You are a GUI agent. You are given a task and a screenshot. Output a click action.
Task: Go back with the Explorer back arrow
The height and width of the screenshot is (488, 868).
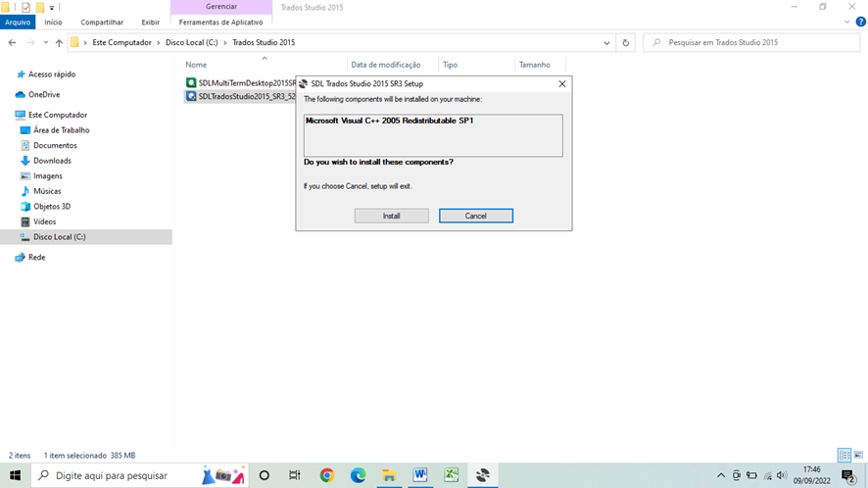point(12,43)
